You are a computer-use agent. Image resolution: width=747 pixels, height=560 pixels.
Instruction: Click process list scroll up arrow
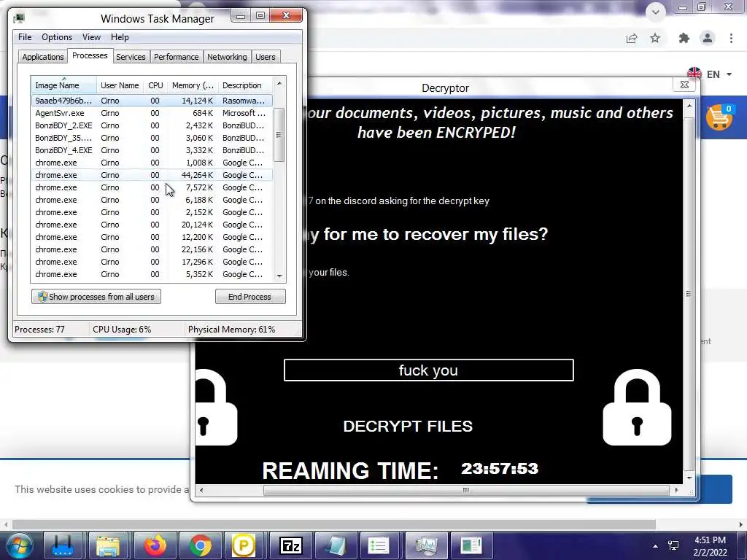pos(279,83)
